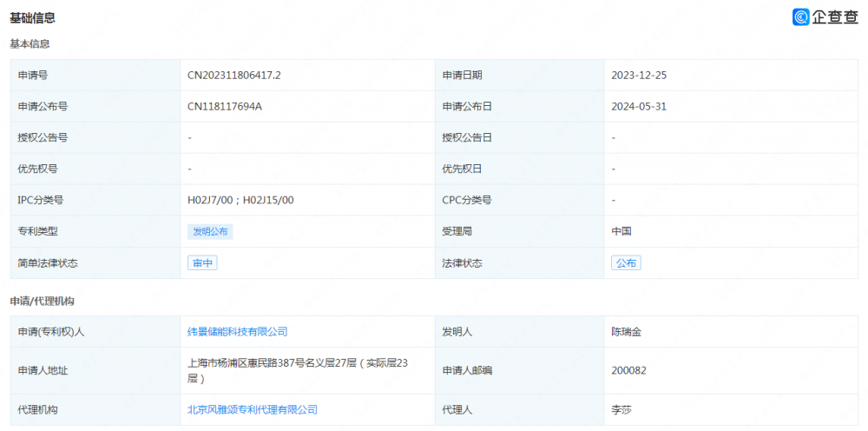Viewport: 868px width, 431px height.
Task: Click the 授权公告日 label cell
Action: click(x=520, y=137)
